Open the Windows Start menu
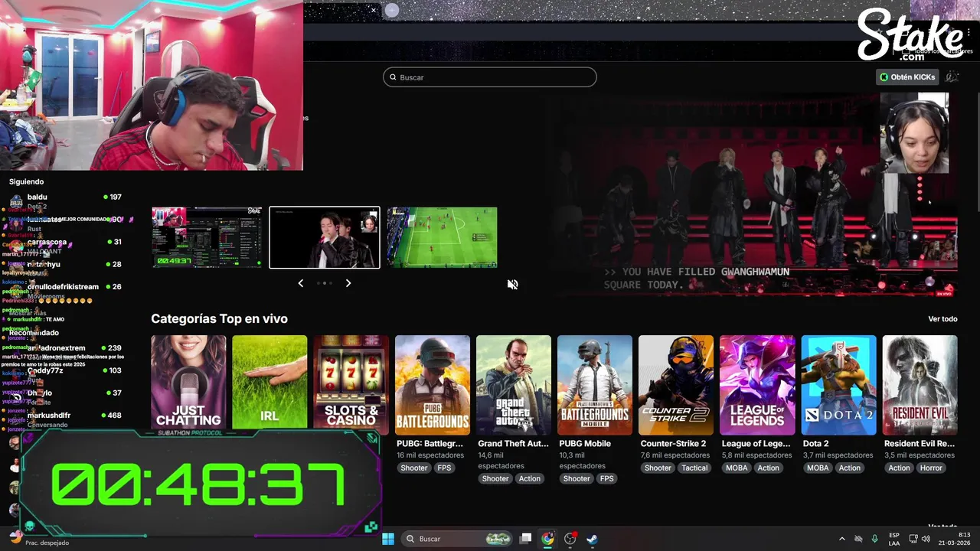This screenshot has height=551, width=980. 388,539
